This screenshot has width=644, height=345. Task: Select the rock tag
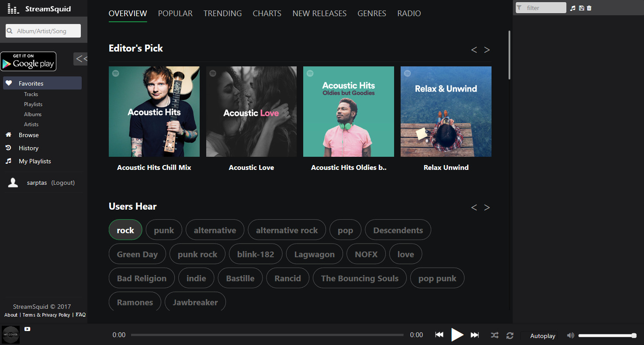(x=125, y=230)
